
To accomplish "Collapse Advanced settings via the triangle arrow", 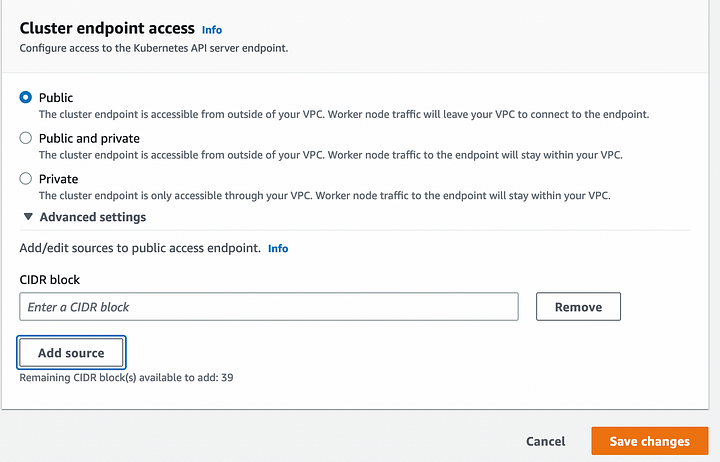I will [x=28, y=216].
